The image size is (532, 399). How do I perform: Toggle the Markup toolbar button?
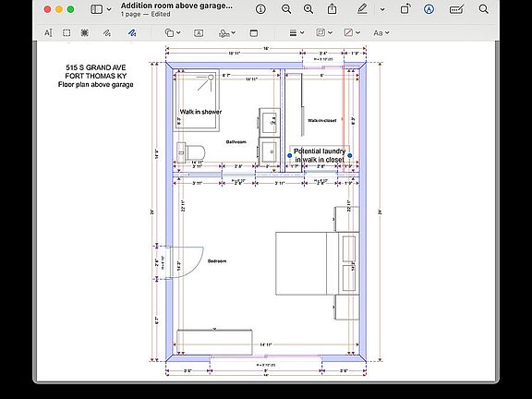[x=429, y=9]
